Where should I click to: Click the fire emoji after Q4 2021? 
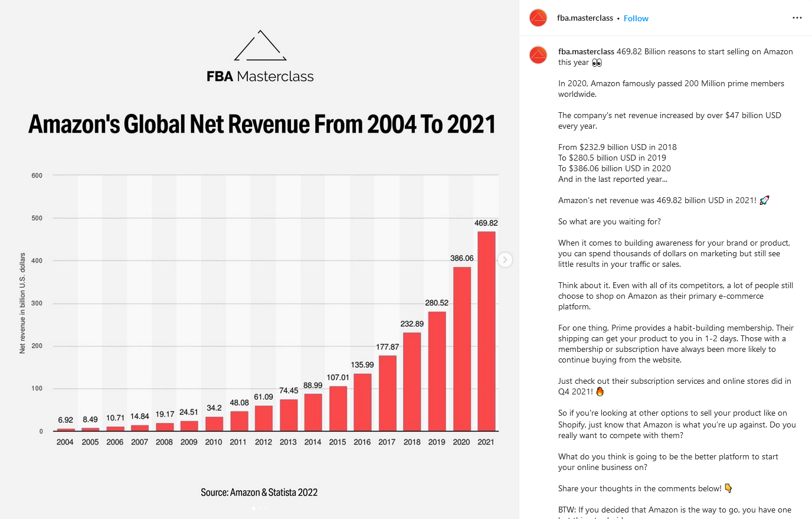point(600,391)
